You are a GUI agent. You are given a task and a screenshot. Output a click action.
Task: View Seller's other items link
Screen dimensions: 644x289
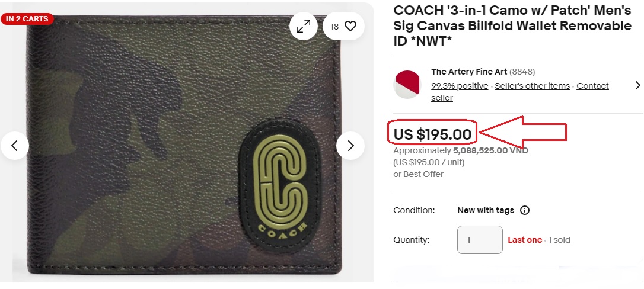pyautogui.click(x=532, y=86)
